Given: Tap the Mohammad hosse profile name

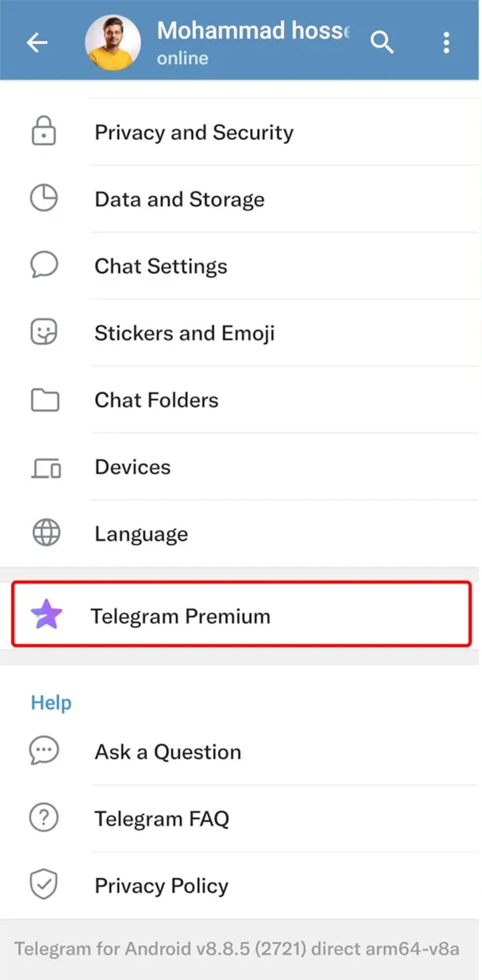Looking at the screenshot, I should (x=253, y=30).
